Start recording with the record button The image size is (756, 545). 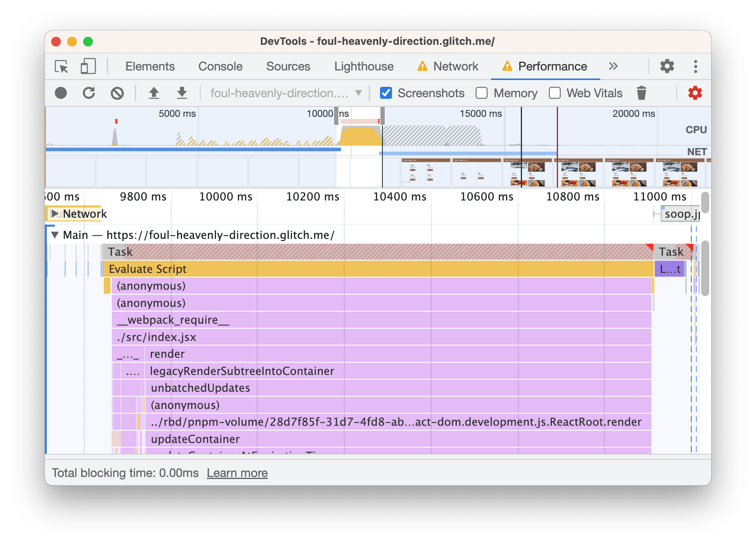pyautogui.click(x=61, y=93)
